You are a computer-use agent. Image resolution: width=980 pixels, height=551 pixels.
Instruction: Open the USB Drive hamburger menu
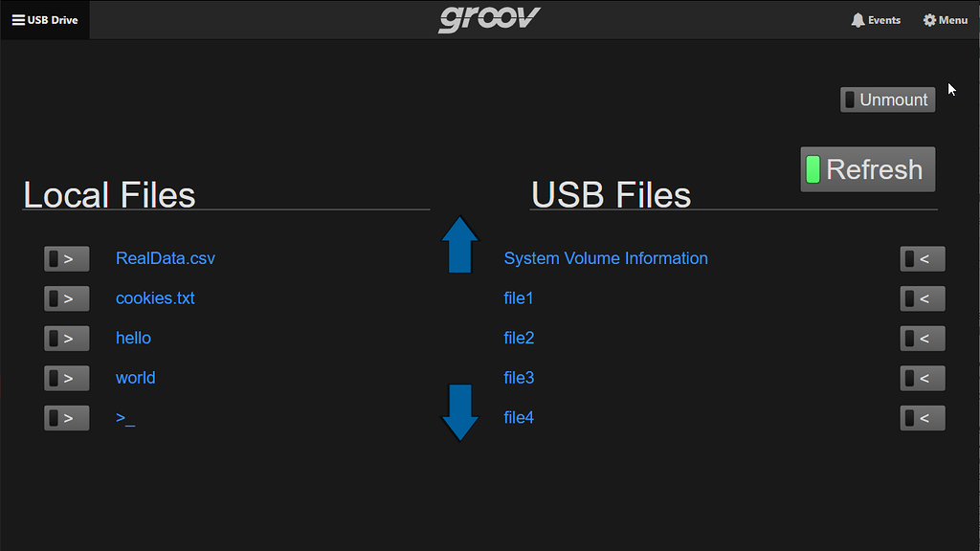pyautogui.click(x=45, y=20)
